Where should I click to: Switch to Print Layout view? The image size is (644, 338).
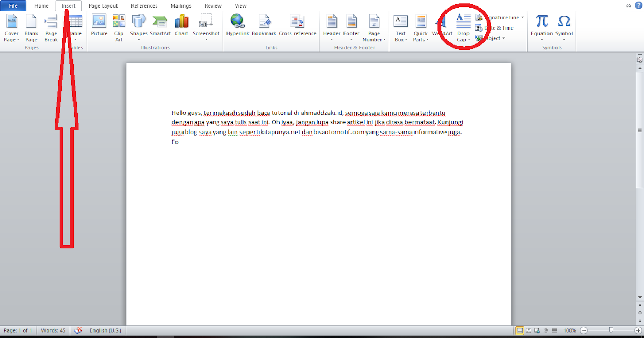coord(519,330)
